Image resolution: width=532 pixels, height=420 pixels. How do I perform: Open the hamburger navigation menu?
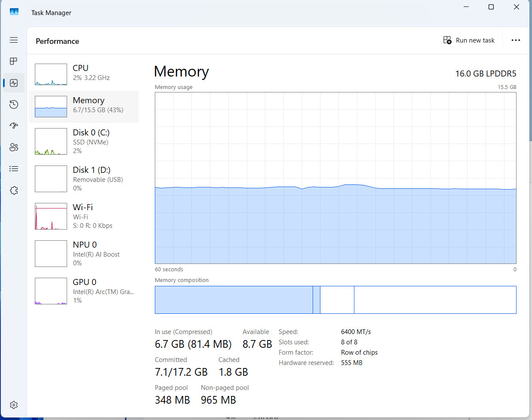pyautogui.click(x=14, y=40)
